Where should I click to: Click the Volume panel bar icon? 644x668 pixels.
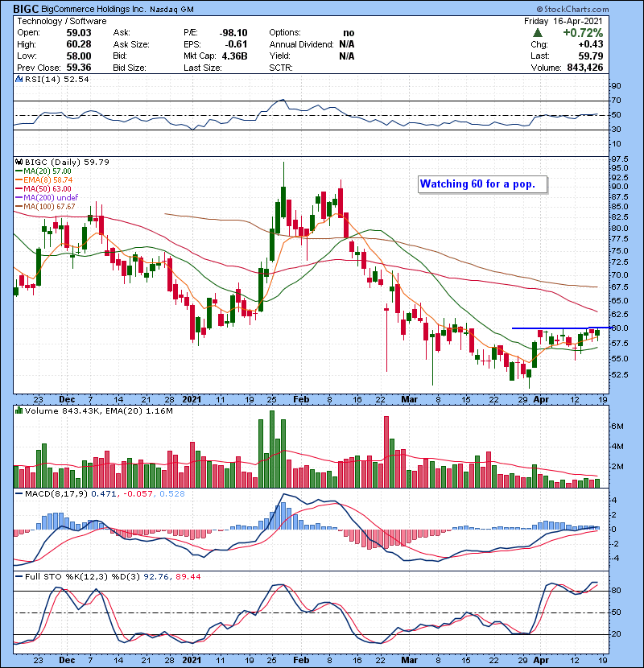(19, 410)
